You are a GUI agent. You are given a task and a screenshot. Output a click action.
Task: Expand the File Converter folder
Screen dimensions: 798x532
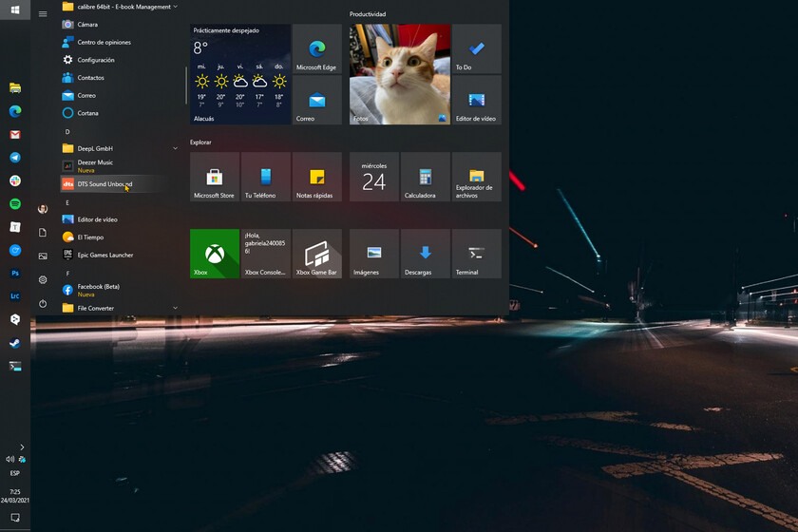pyautogui.click(x=120, y=308)
